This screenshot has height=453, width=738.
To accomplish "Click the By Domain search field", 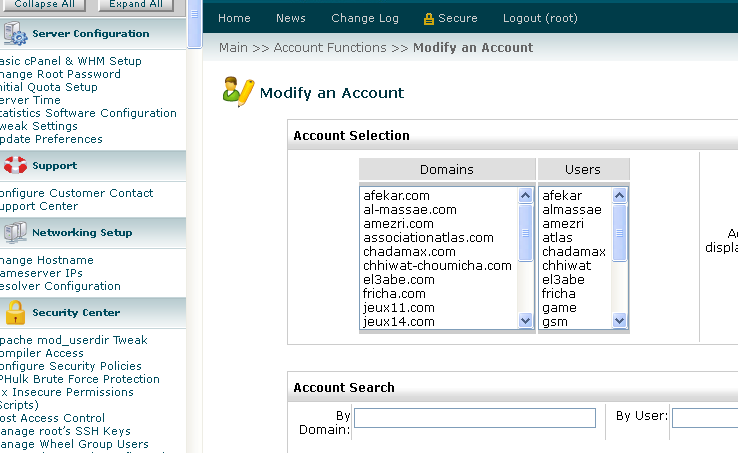I will (x=475, y=418).
